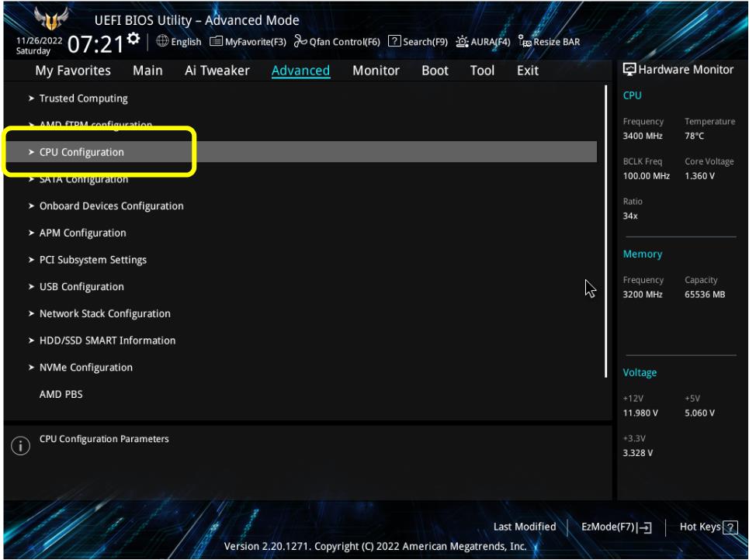Image resolution: width=749 pixels, height=560 pixels.
Task: Click the Ratio value 34x
Action: click(x=630, y=216)
